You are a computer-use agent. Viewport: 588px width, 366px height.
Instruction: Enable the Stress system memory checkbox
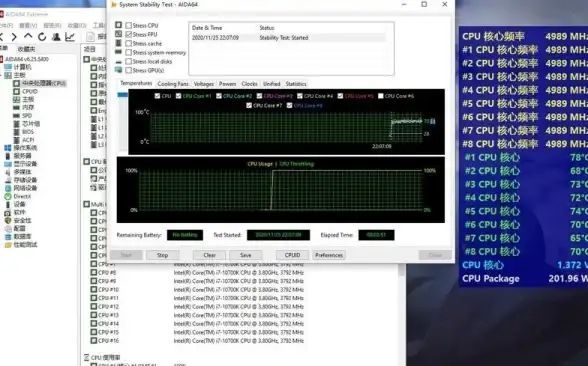pyautogui.click(x=129, y=52)
